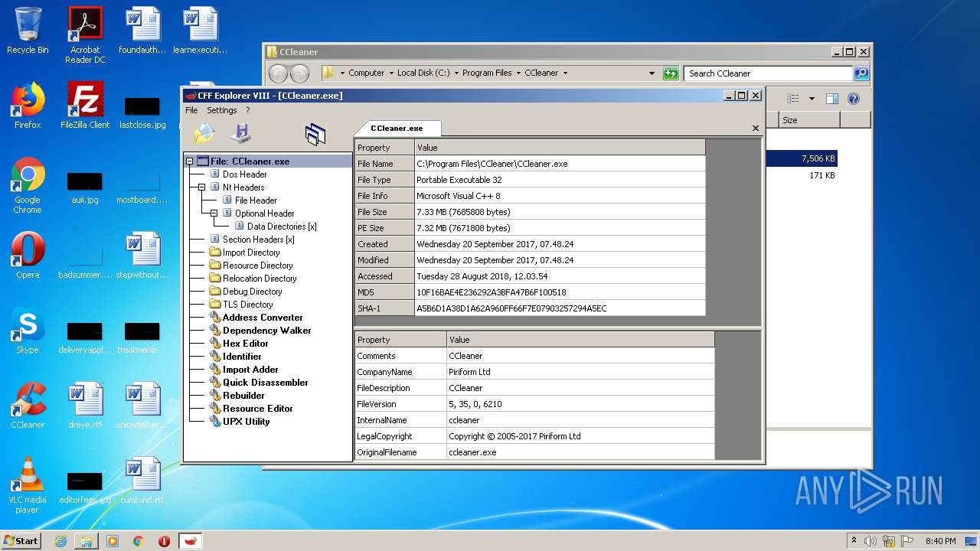Image resolution: width=980 pixels, height=551 pixels.
Task: Open the Explorer view options dropdown arrow
Action: (x=812, y=99)
